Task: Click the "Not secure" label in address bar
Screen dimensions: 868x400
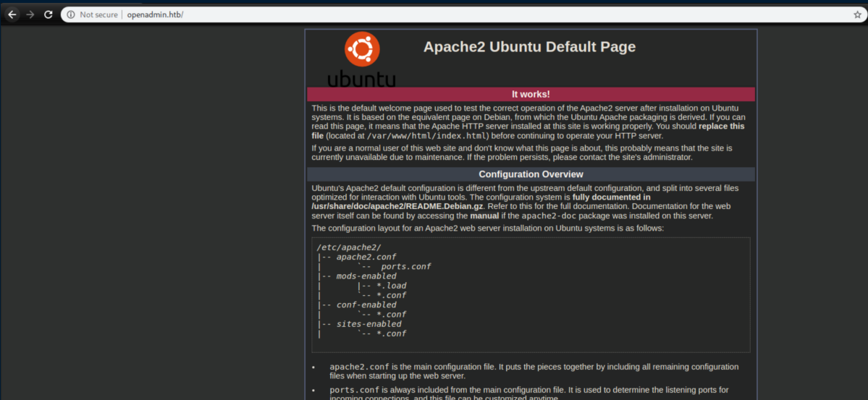Action: tap(98, 14)
